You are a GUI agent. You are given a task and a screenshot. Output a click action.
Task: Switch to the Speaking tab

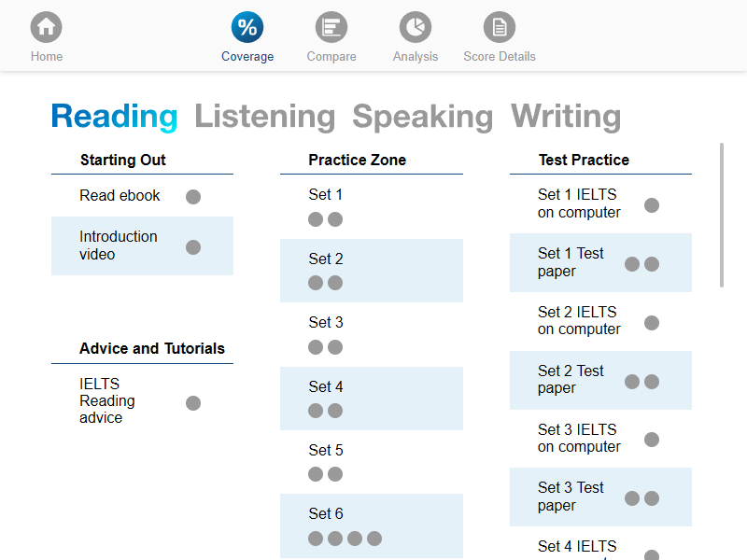coord(422,117)
